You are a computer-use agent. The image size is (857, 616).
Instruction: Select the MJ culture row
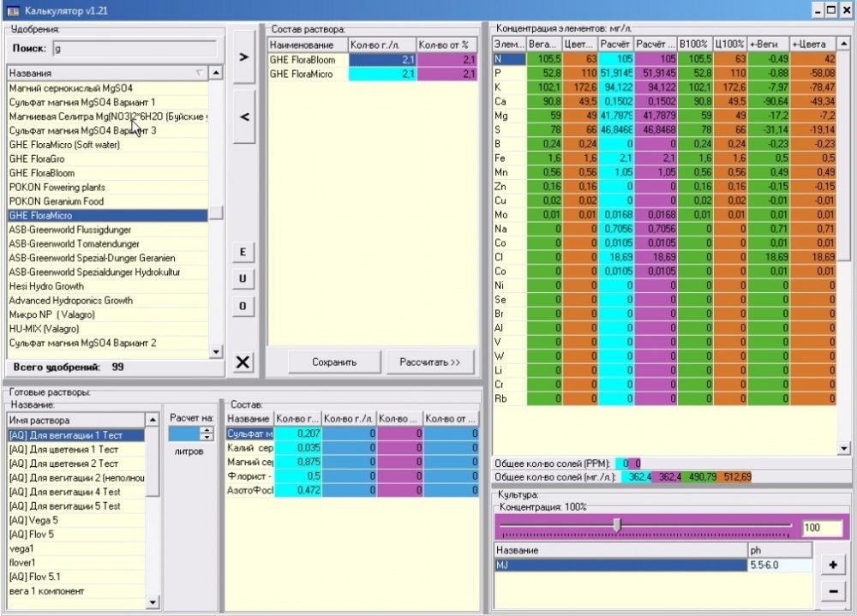pyautogui.click(x=620, y=565)
